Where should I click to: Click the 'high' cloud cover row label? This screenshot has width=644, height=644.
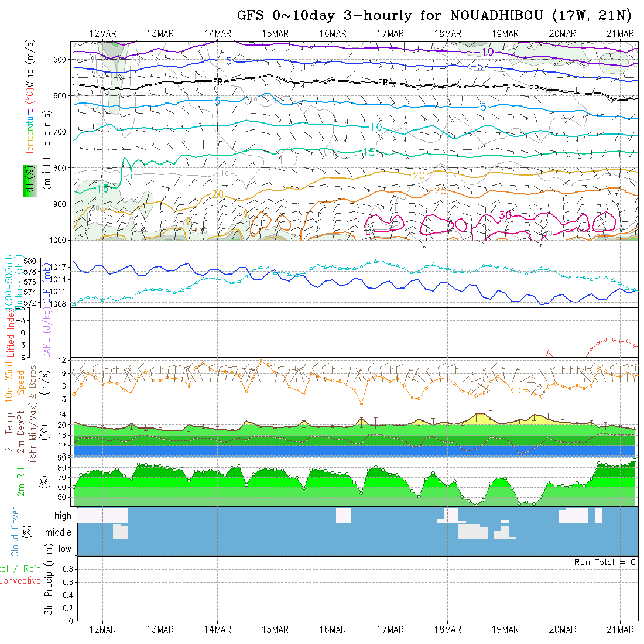[63, 516]
